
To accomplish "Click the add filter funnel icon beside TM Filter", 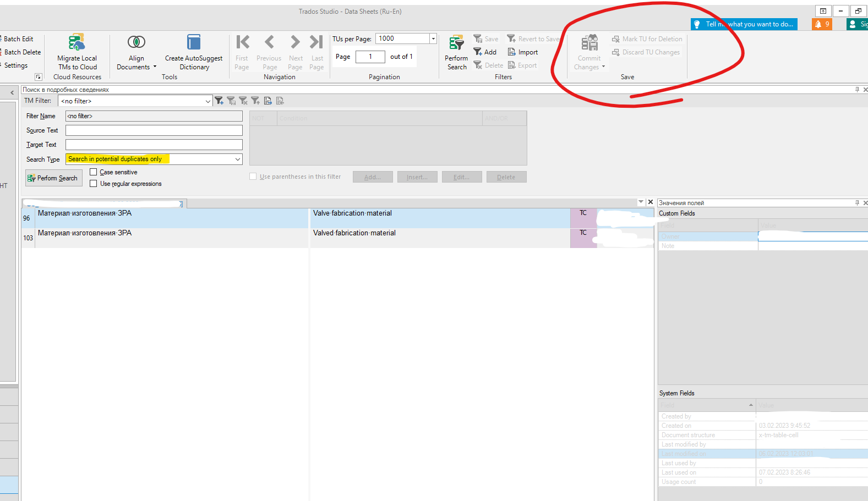I will (219, 101).
